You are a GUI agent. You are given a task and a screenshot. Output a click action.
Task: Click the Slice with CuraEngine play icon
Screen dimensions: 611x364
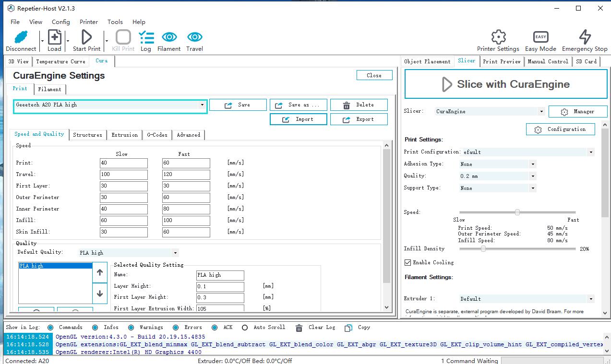point(447,84)
